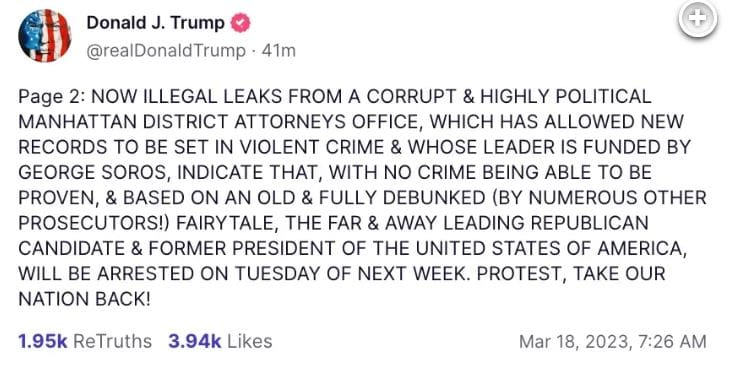Click the verified checkmark badge beside the name
The width and height of the screenshot is (732, 365).
pyautogui.click(x=241, y=23)
